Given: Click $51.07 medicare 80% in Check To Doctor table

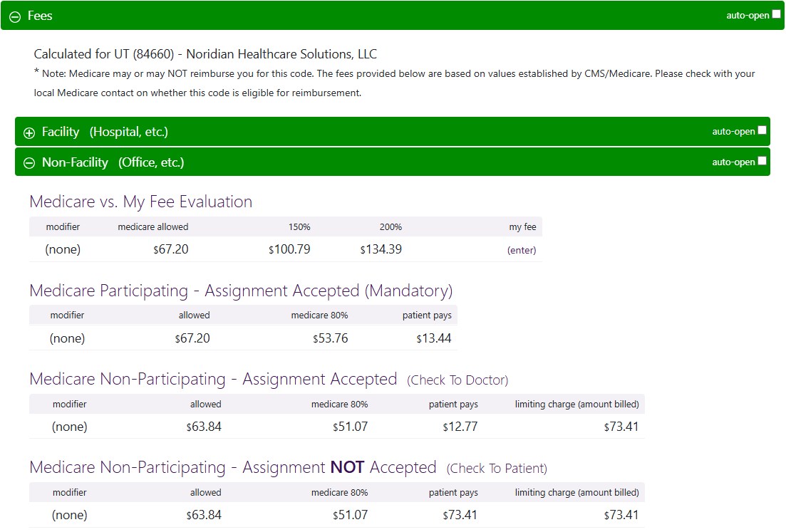Looking at the screenshot, I should tap(350, 427).
